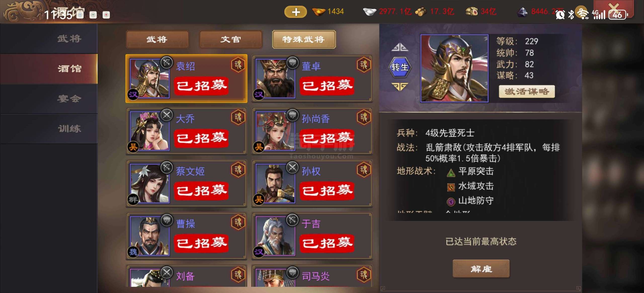Click the 解雇 dismiss button
This screenshot has height=293, width=644.
(x=481, y=269)
